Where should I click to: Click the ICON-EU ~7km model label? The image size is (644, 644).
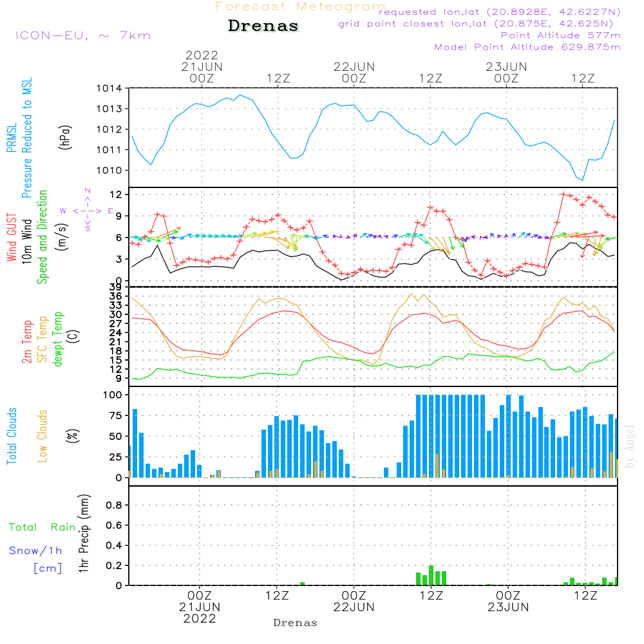coord(83,35)
